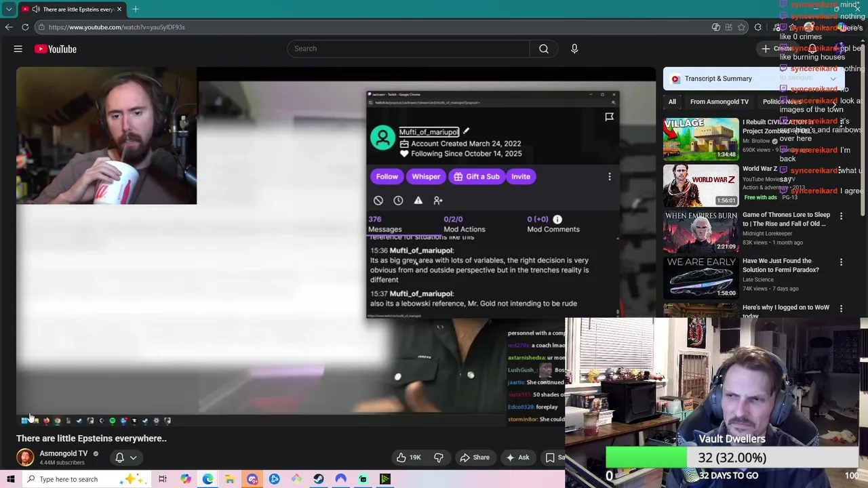Viewport: 868px width, 488px height.
Task: Click Invite on the user card
Action: 521,176
